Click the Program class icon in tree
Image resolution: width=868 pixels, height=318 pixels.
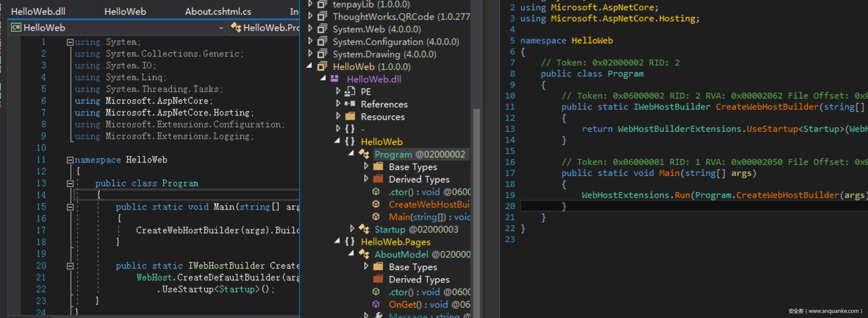pyautogui.click(x=364, y=154)
